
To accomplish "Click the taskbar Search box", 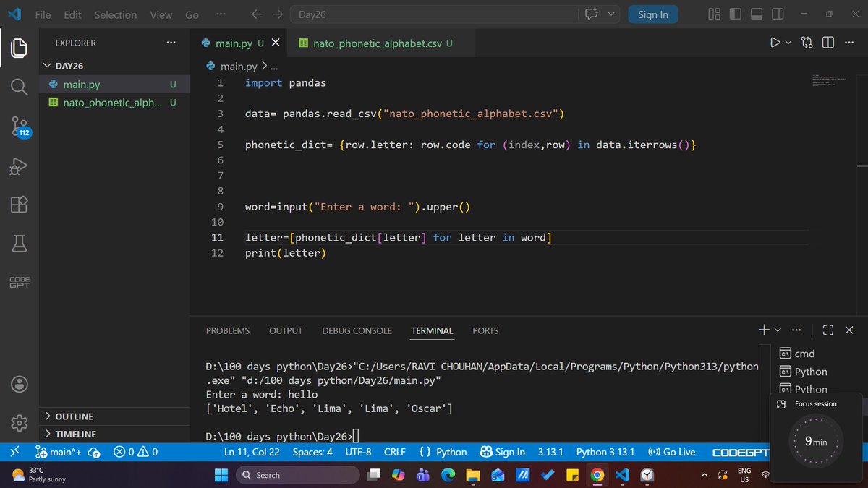I will click(297, 475).
